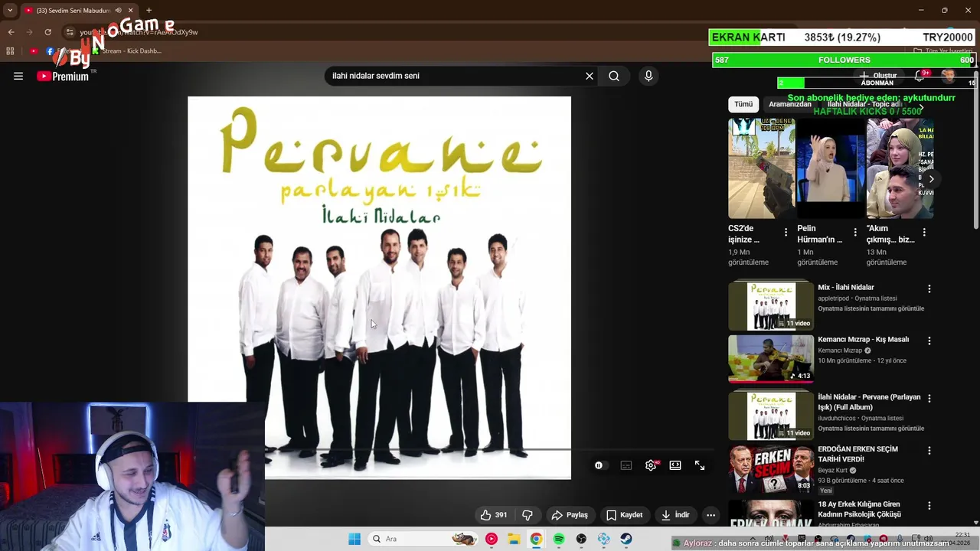Open the notifications bell icon
Image resolution: width=980 pixels, height=551 pixels.
click(x=920, y=76)
